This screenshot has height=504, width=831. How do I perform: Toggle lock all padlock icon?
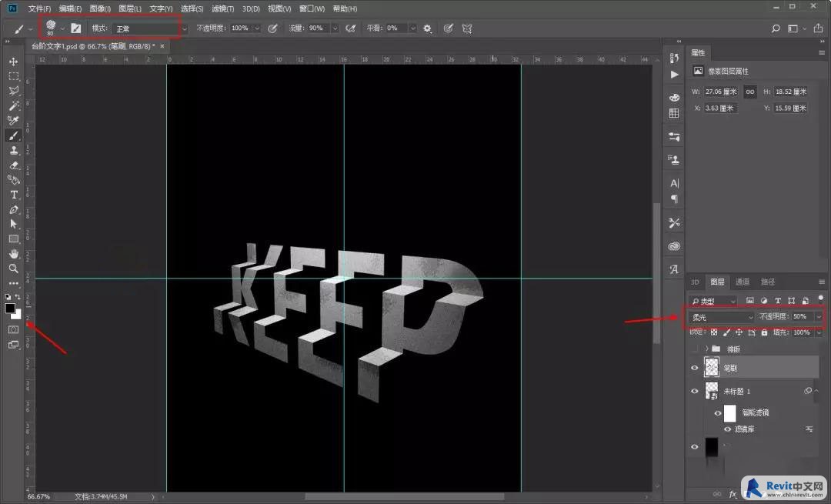[x=764, y=332]
